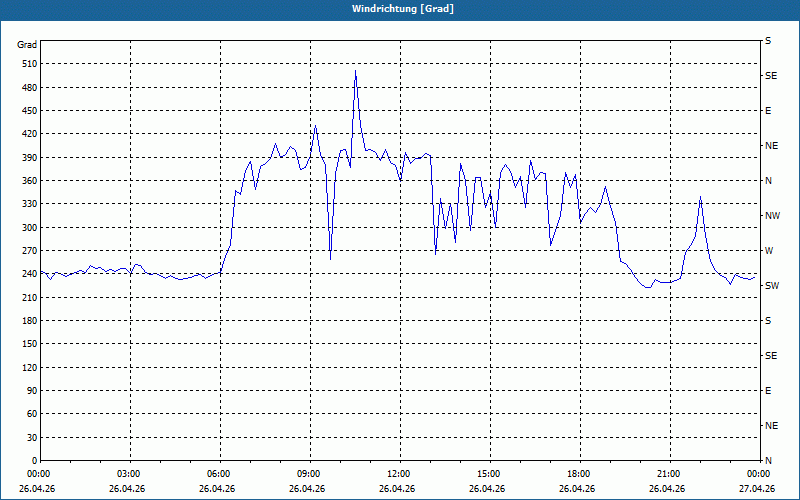Select the 240 degree axis label
This screenshot has height=500, width=800.
point(31,274)
